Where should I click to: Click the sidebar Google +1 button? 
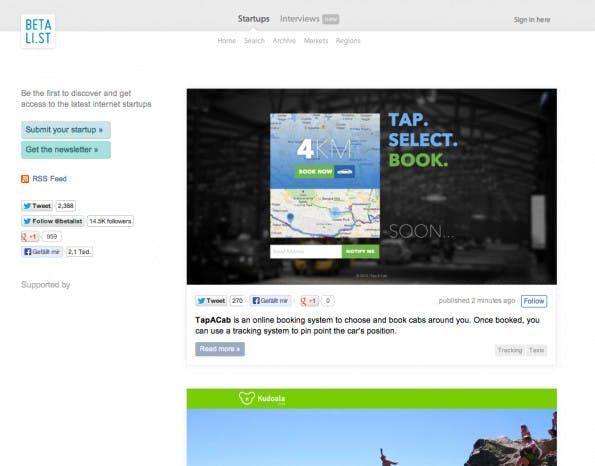pyautogui.click(x=30, y=236)
